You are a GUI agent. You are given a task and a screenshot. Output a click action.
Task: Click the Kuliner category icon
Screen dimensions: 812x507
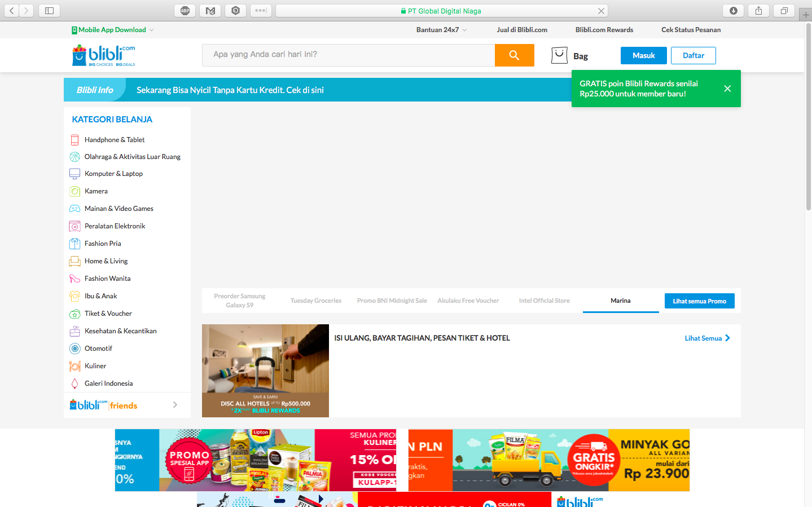click(x=74, y=366)
